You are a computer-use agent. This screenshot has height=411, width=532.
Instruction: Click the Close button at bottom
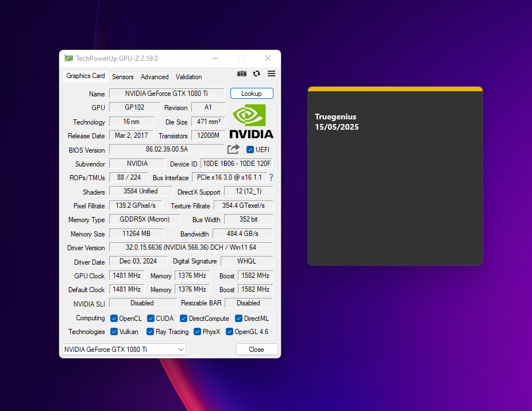[256, 349]
